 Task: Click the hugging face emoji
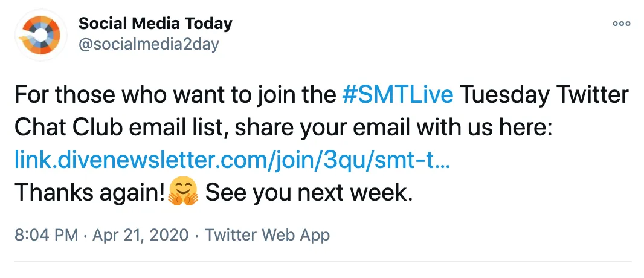tap(184, 193)
